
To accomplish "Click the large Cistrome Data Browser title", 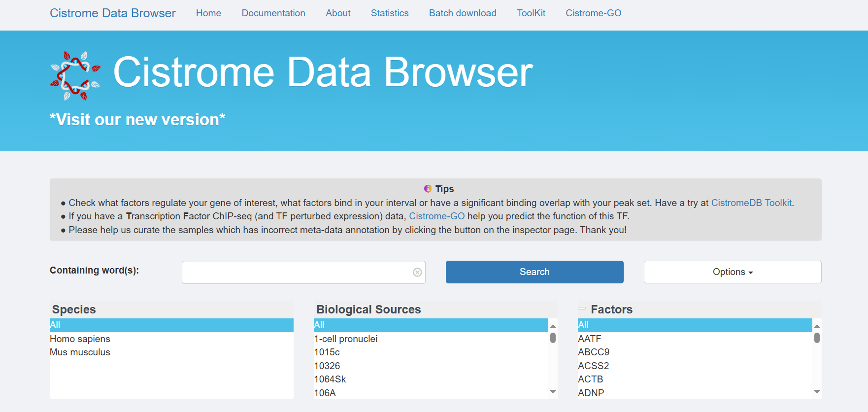I will [323, 72].
